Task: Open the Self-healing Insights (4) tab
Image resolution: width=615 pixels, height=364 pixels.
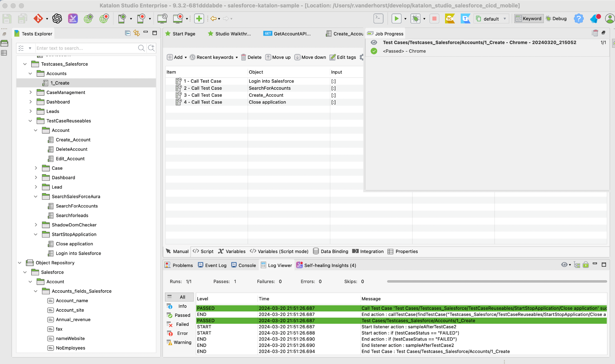Action: (x=326, y=265)
